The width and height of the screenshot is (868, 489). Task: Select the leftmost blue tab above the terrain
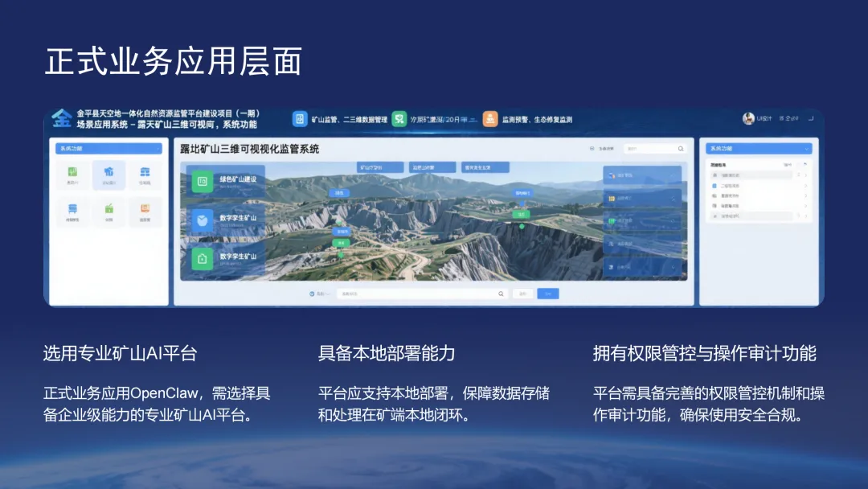coord(379,167)
